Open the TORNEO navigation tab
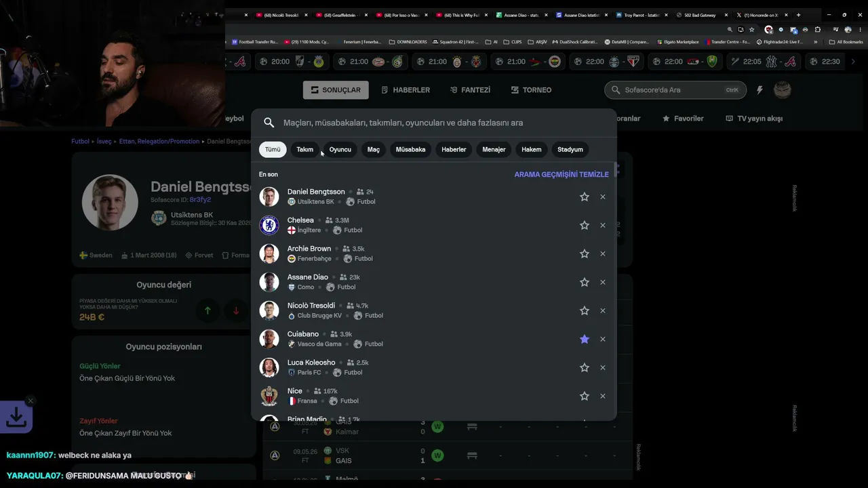Viewport: 868px width, 488px height. [x=532, y=90]
